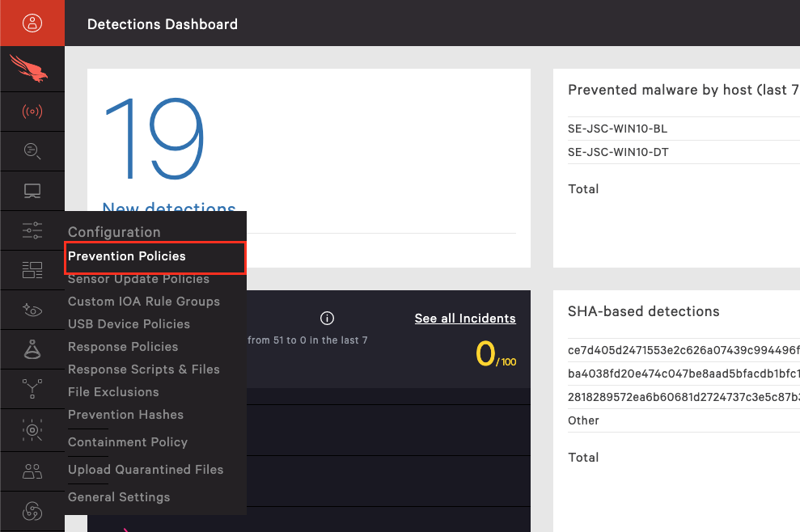
Task: Choose USB Device Policies
Action: click(x=129, y=324)
